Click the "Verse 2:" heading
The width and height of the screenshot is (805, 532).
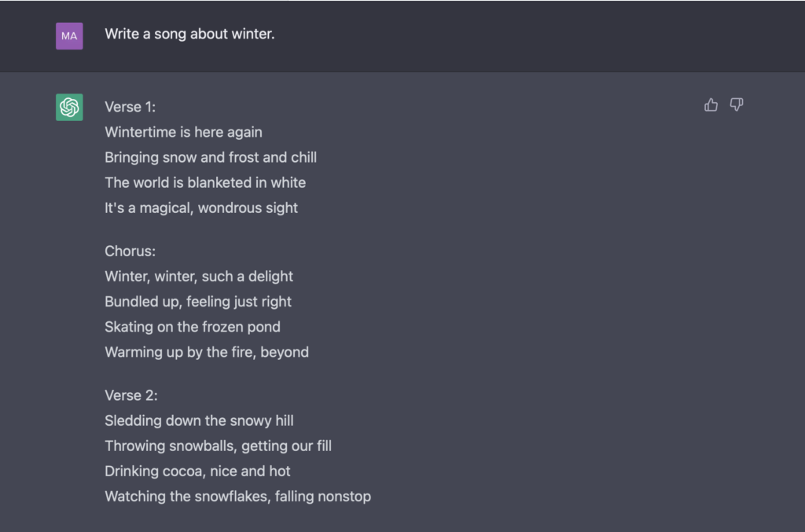click(x=131, y=395)
